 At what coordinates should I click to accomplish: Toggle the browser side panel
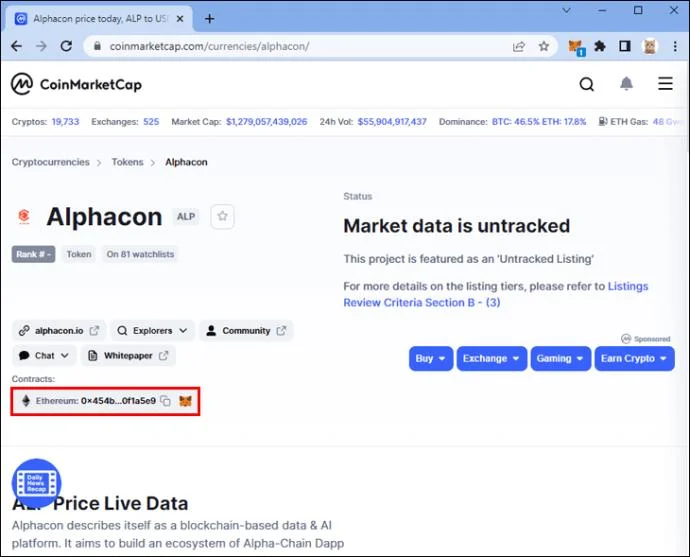click(x=625, y=46)
